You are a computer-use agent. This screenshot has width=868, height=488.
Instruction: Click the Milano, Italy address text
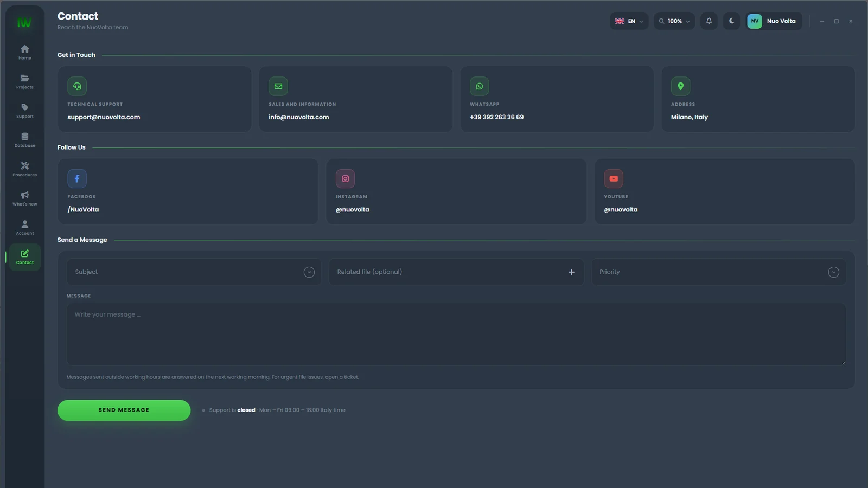[x=690, y=117]
